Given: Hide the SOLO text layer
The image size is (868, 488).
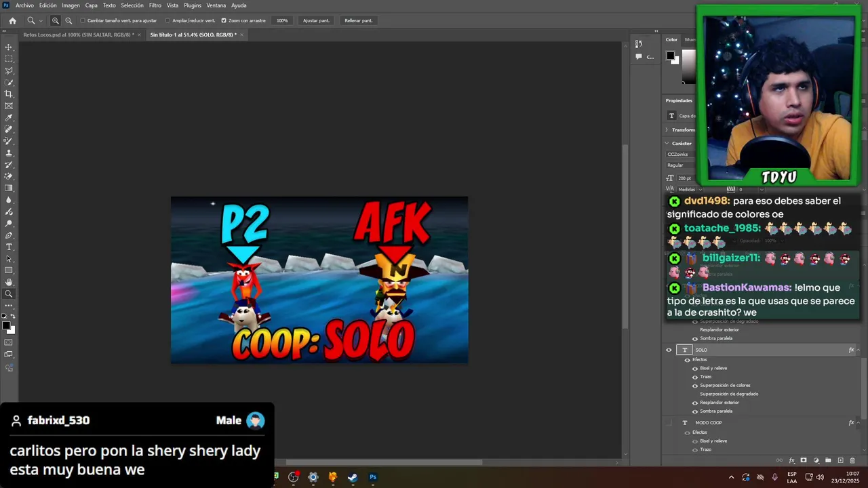Looking at the screenshot, I should tap(669, 350).
